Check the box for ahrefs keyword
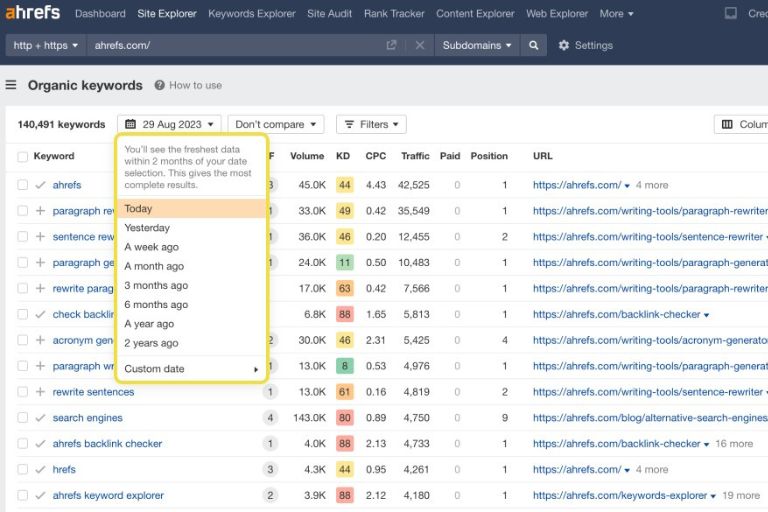 click(x=23, y=185)
